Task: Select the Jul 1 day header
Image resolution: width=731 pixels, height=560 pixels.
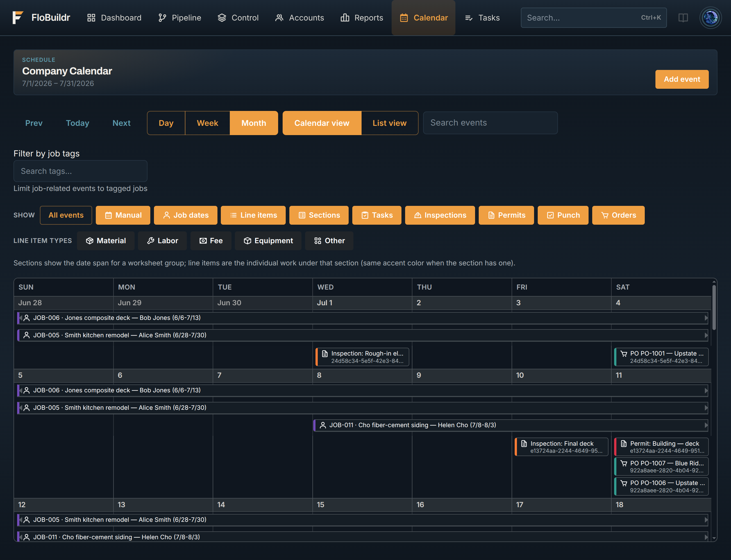Action: (x=362, y=303)
